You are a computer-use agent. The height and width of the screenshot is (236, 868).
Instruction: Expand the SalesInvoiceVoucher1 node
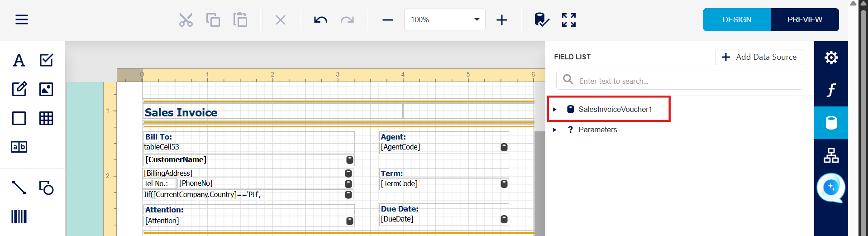tap(554, 109)
